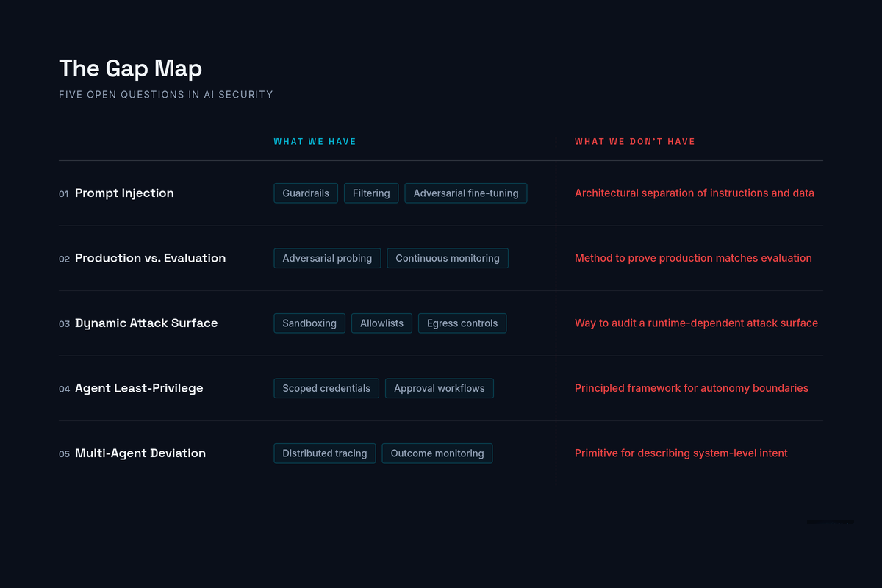Select the 'Prompt Injection' row title
This screenshot has height=588, width=882.
pyautogui.click(x=124, y=193)
